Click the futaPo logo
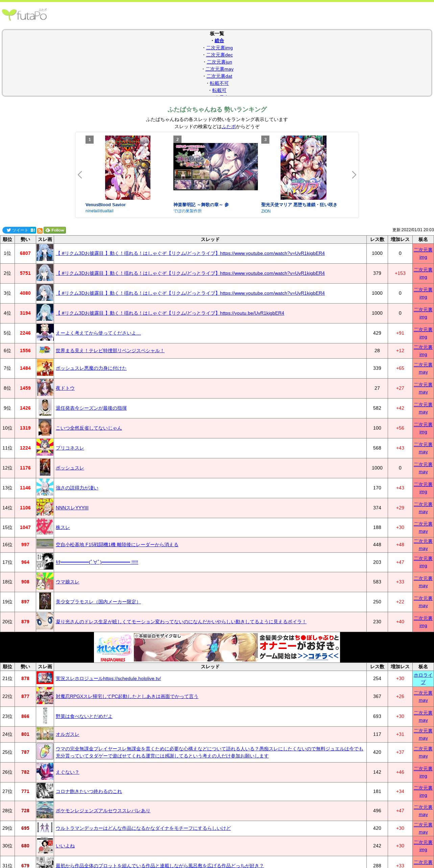Viewport: 434px width, 868px height. (24, 15)
